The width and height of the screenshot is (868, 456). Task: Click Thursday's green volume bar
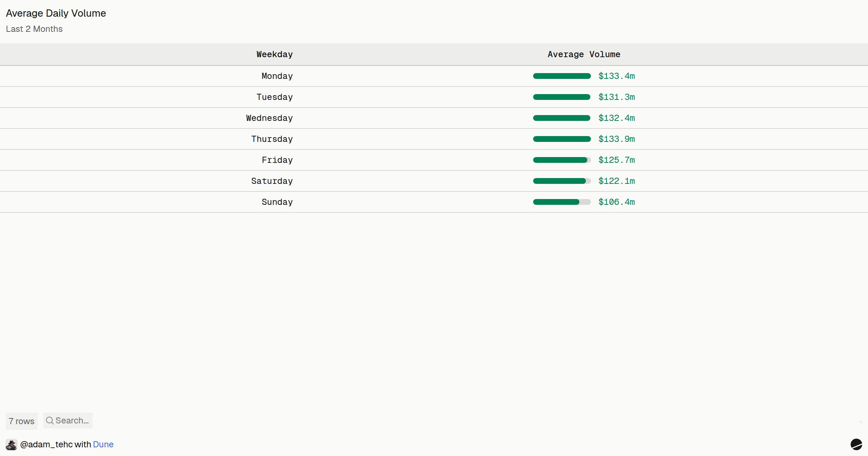coord(562,139)
